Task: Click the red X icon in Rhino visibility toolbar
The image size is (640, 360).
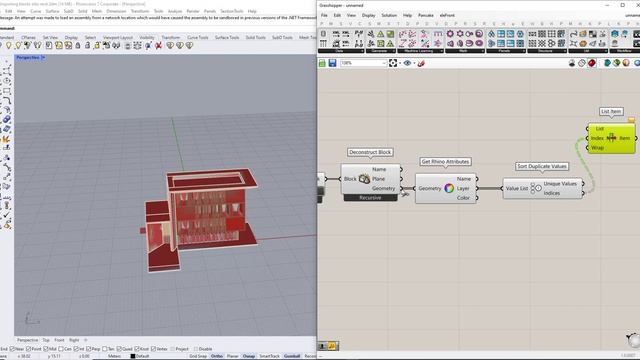Action: click(158, 46)
